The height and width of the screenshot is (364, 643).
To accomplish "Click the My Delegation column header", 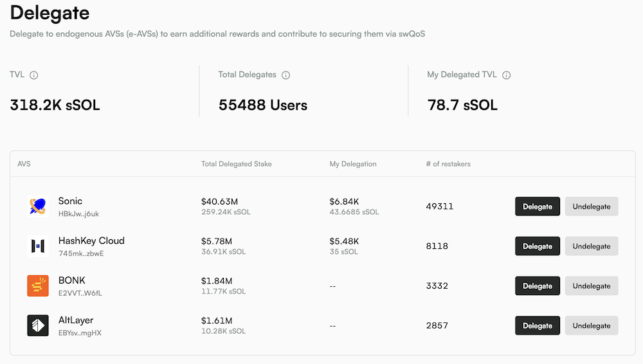I will pyautogui.click(x=353, y=164).
